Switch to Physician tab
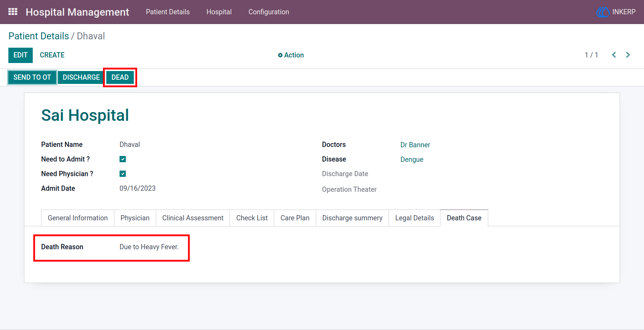 point(135,218)
